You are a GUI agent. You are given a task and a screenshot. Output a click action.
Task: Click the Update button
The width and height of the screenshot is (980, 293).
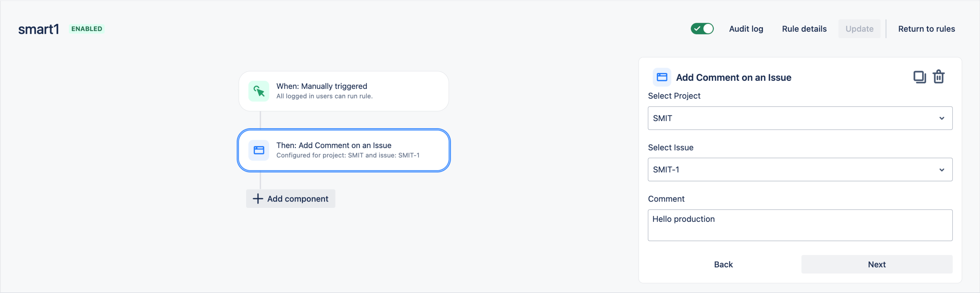[x=859, y=29]
